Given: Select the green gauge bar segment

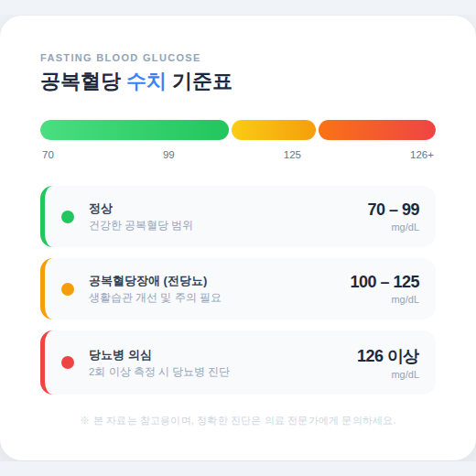Looking at the screenshot, I should pos(135,130).
